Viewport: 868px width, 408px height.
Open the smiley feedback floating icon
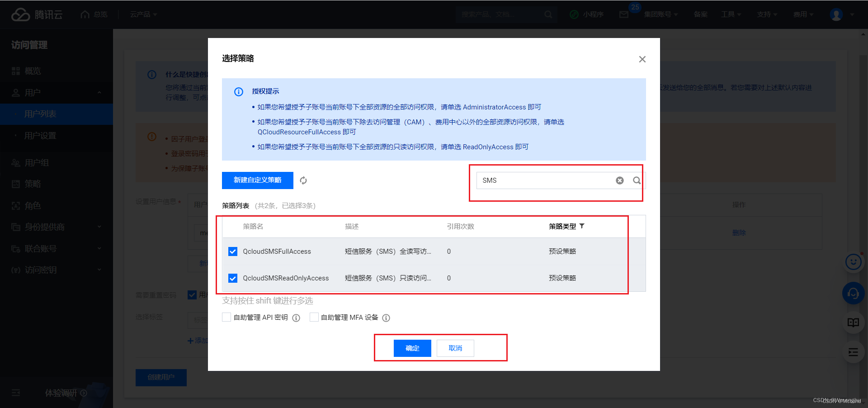(854, 262)
